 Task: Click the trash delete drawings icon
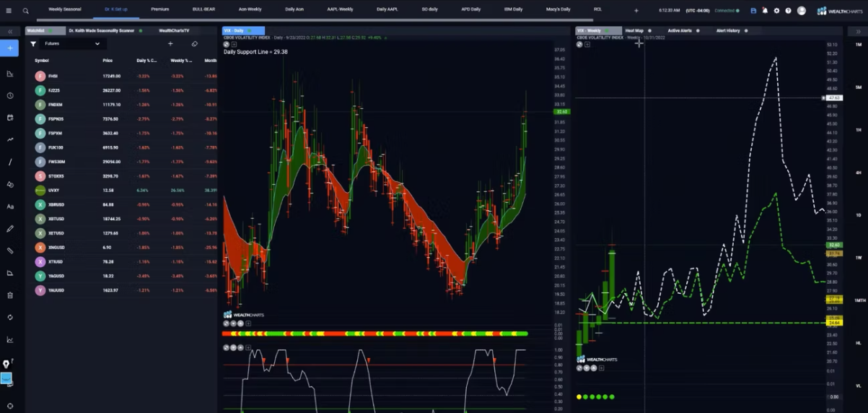[10, 295]
